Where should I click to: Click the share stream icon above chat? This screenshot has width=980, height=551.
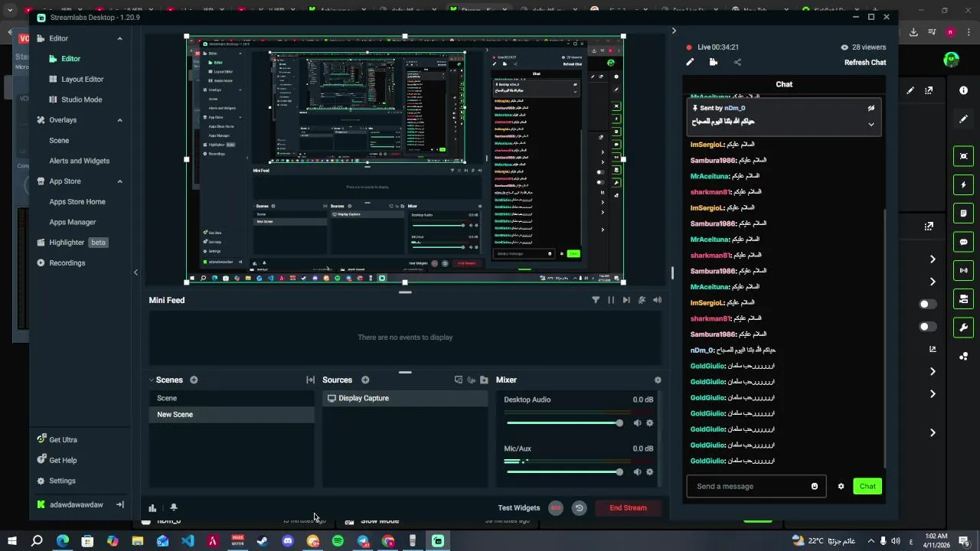[737, 62]
